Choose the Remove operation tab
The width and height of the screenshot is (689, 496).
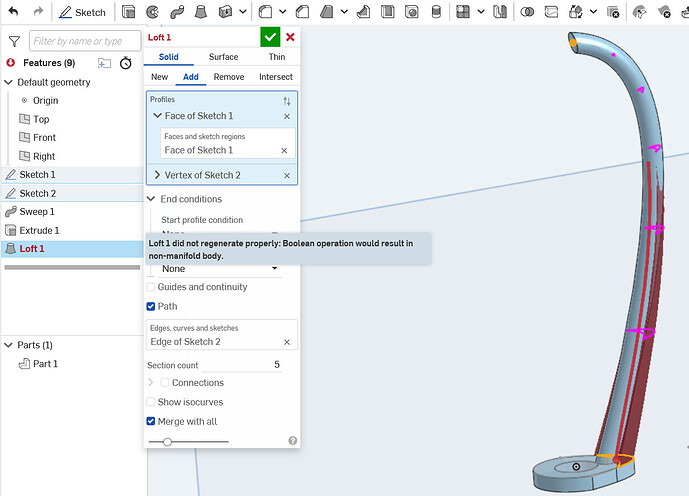coord(228,77)
